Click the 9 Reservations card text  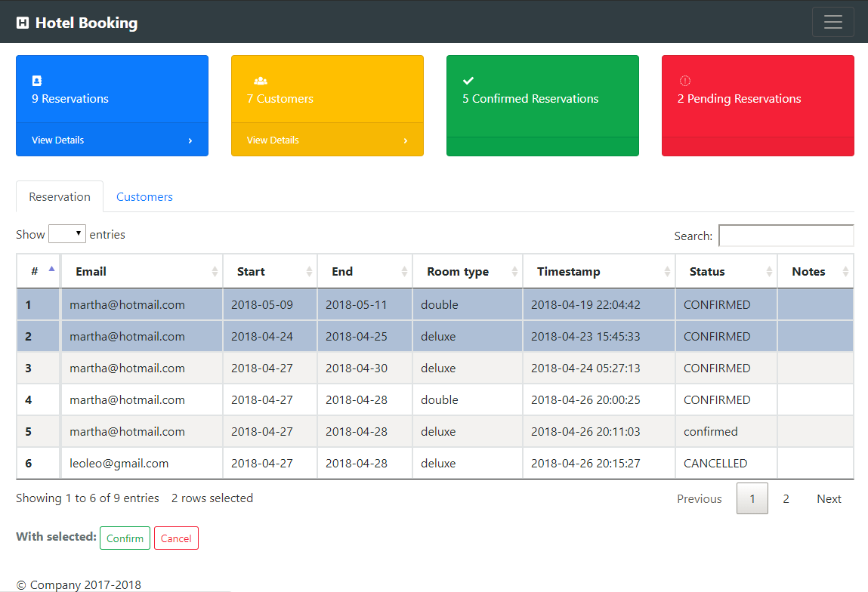tap(70, 98)
